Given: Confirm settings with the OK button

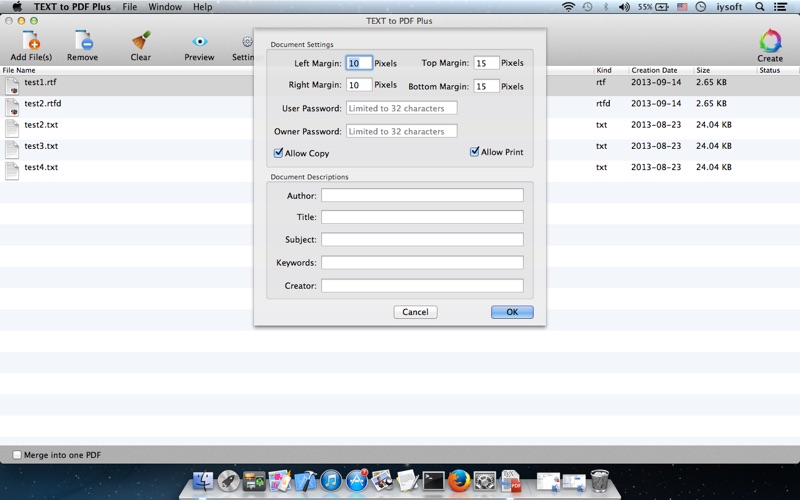Looking at the screenshot, I should [x=512, y=312].
